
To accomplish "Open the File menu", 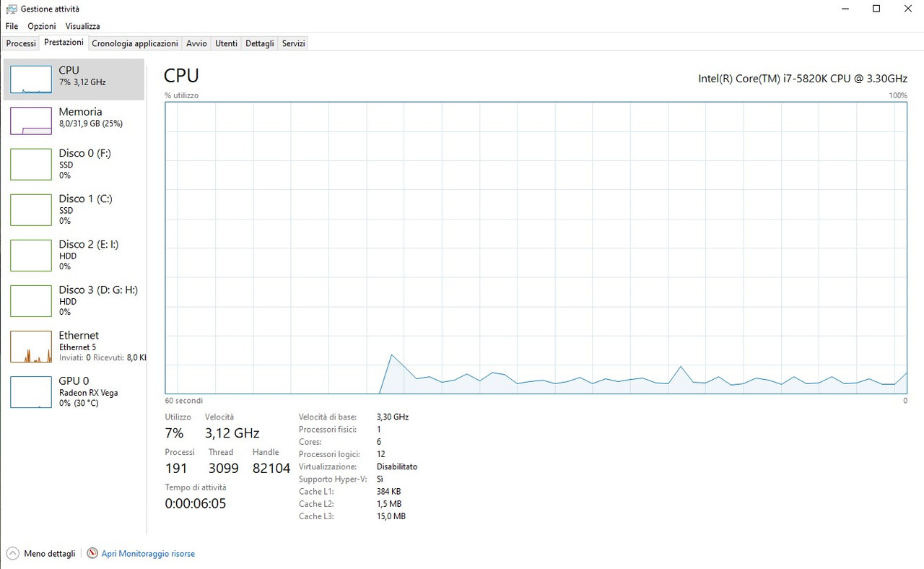I will coord(12,26).
